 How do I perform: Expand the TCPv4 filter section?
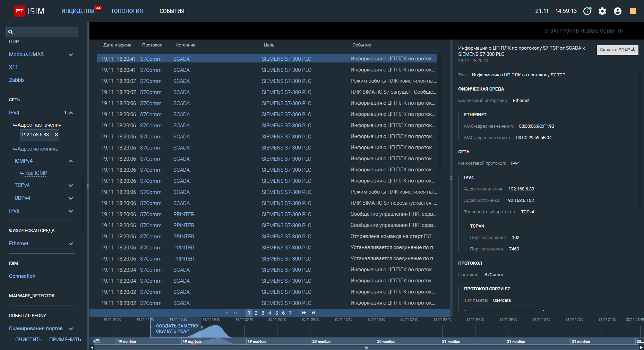click(71, 186)
